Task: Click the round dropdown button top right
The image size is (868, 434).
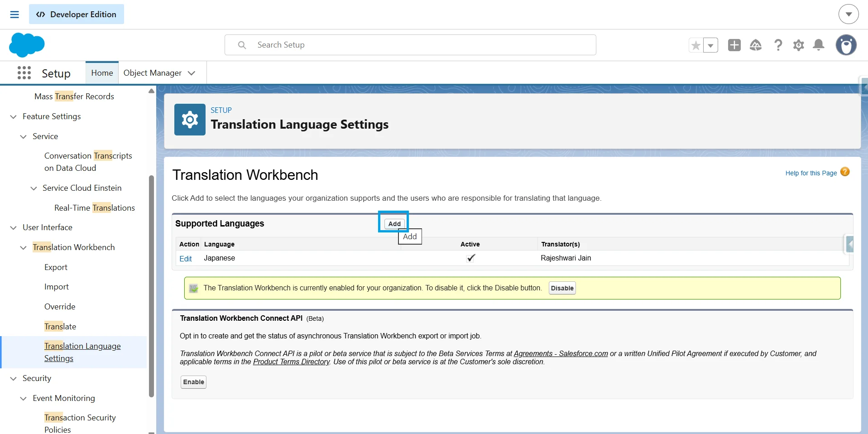Action: (849, 14)
